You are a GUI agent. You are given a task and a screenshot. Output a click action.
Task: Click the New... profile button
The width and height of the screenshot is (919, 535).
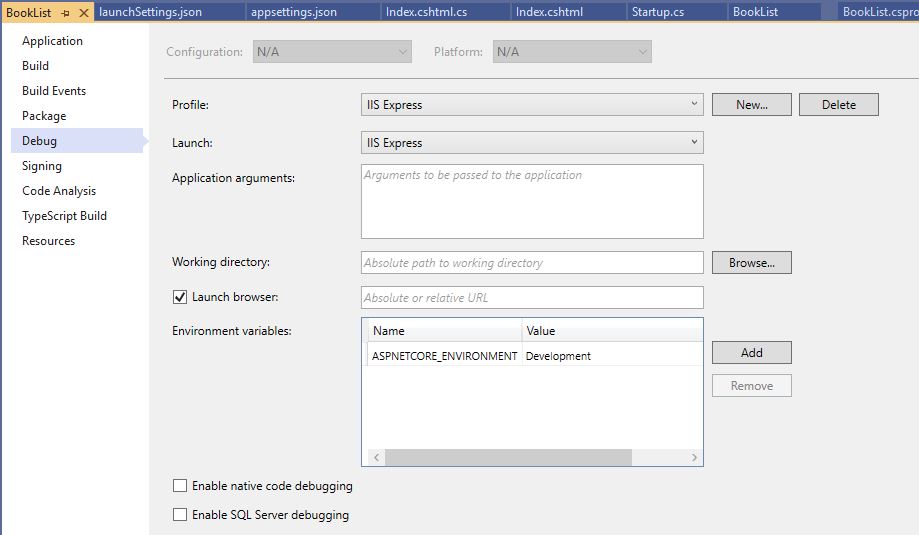click(x=752, y=104)
